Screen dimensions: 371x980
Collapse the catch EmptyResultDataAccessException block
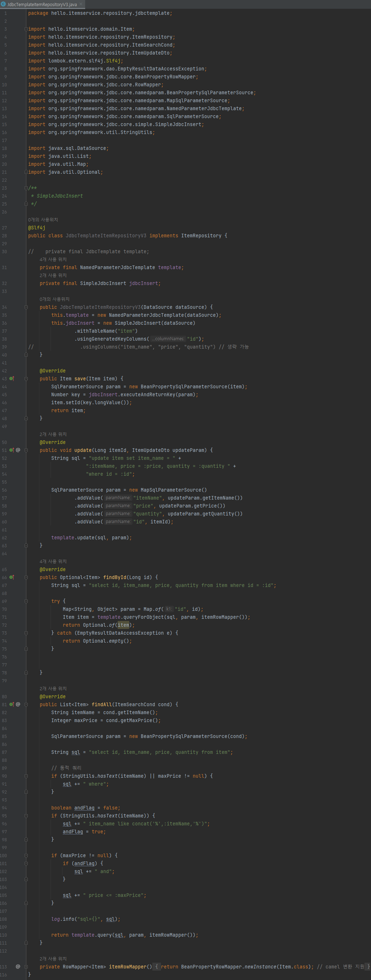[26, 633]
